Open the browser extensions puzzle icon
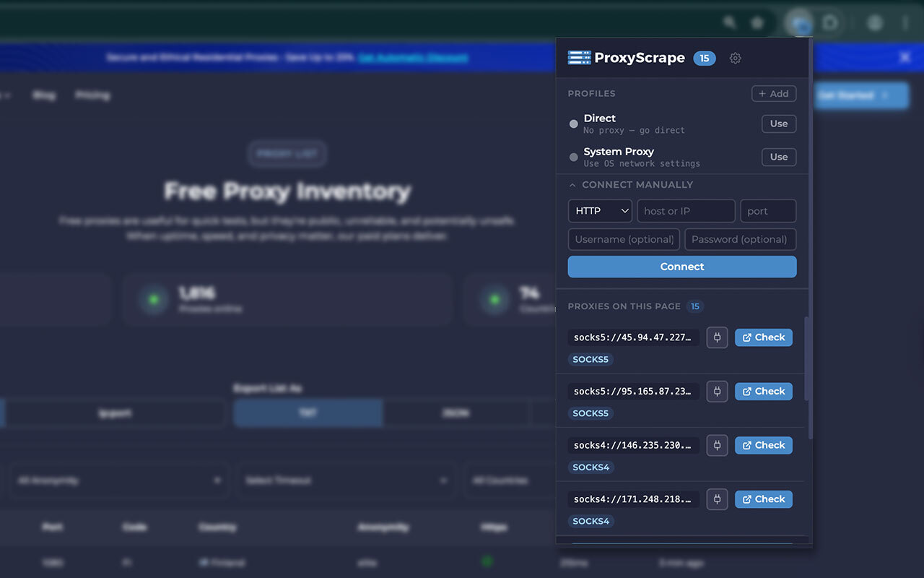The width and height of the screenshot is (924, 578). pyautogui.click(x=830, y=23)
